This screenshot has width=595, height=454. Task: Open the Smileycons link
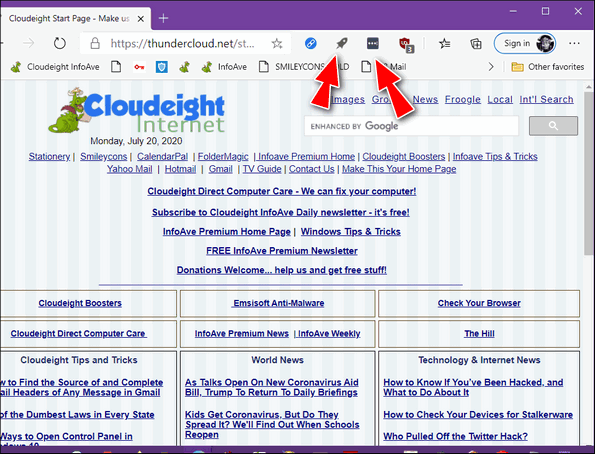click(104, 156)
